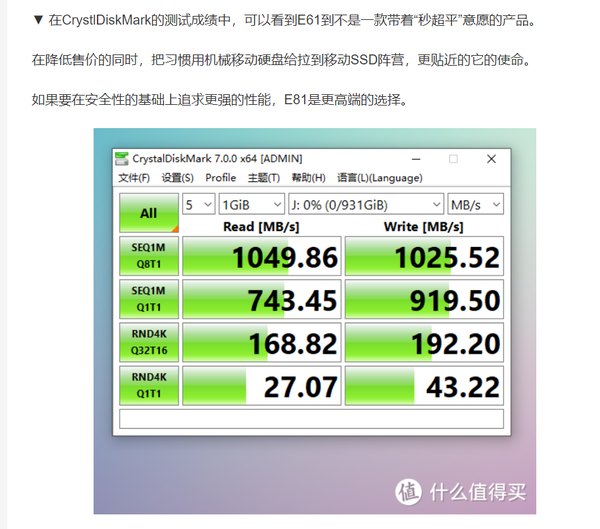Click the Read [MB/s] column header
Viewport: 600px width, 529px height.
click(261, 227)
